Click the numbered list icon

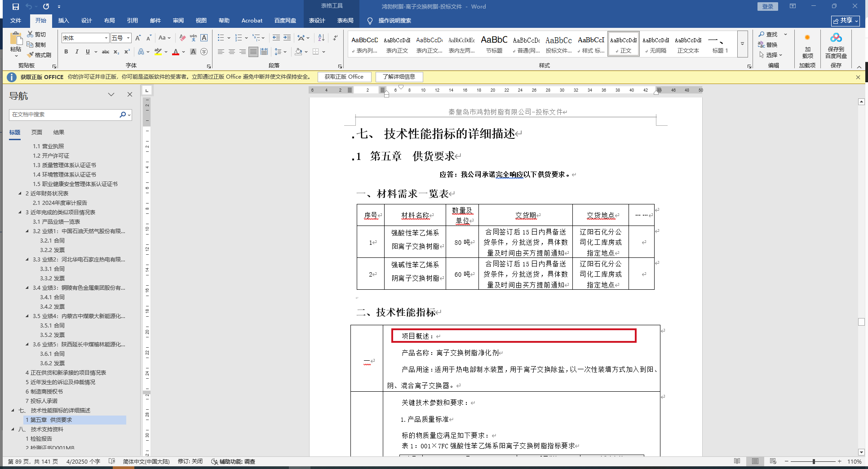[x=239, y=38]
